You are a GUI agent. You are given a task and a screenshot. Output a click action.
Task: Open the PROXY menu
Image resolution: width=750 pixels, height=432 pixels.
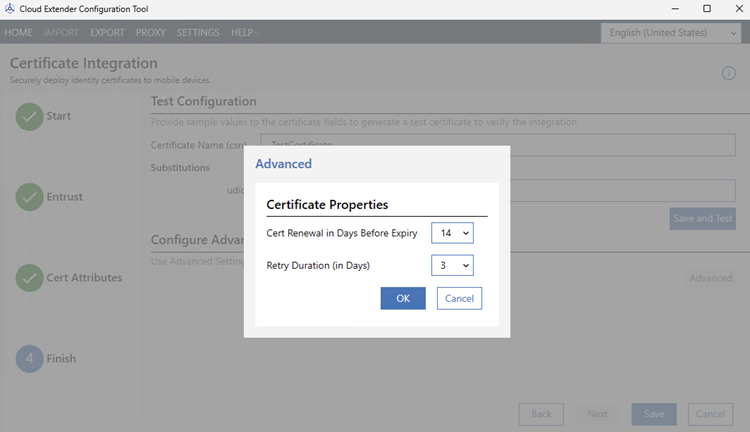[151, 32]
